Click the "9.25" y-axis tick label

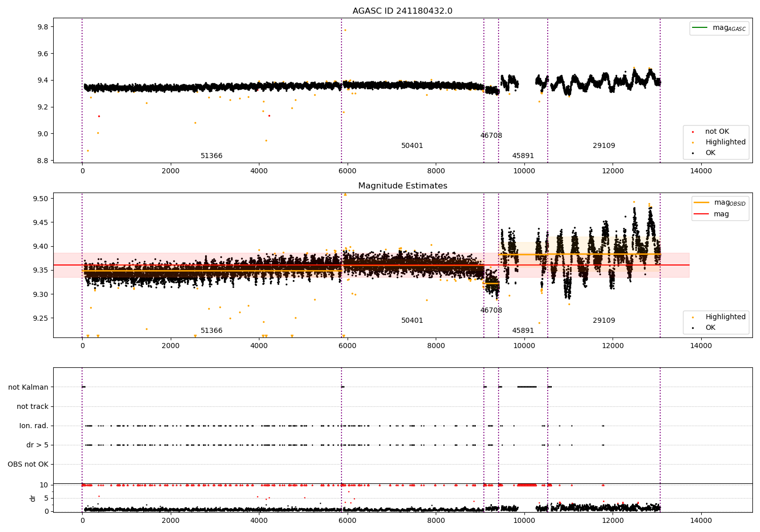coord(41,318)
